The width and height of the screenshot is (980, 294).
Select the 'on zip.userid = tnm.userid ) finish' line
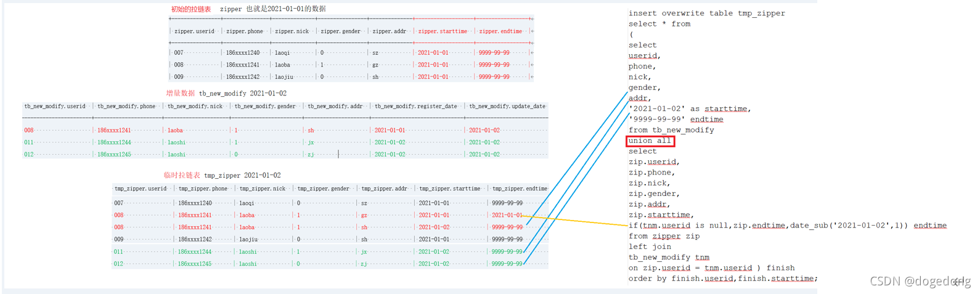click(712, 268)
